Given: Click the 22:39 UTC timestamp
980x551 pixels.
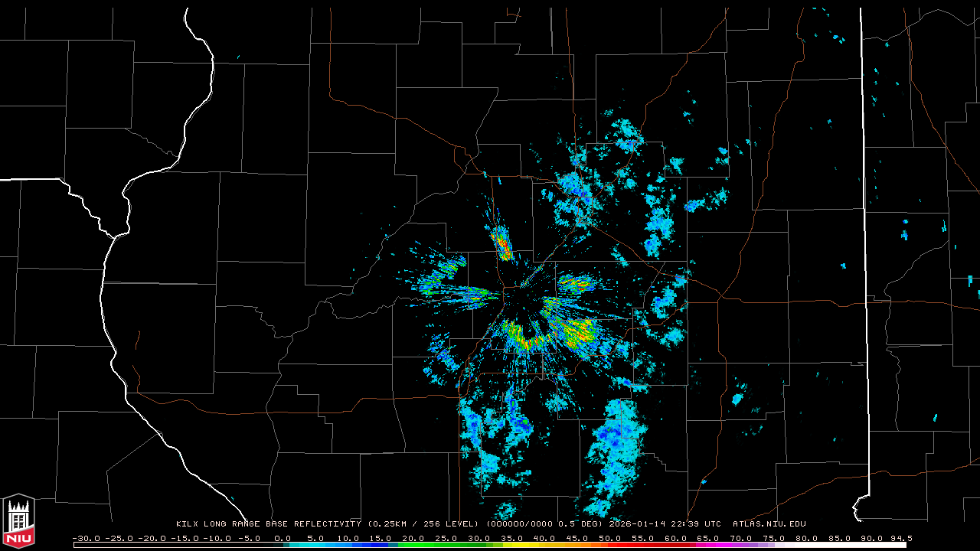Looking at the screenshot, I should point(697,524).
